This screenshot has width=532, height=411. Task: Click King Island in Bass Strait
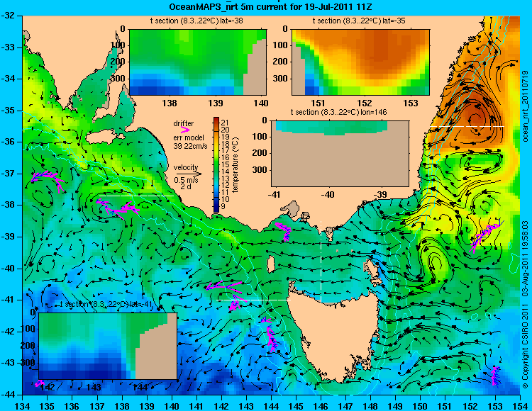[271, 264]
